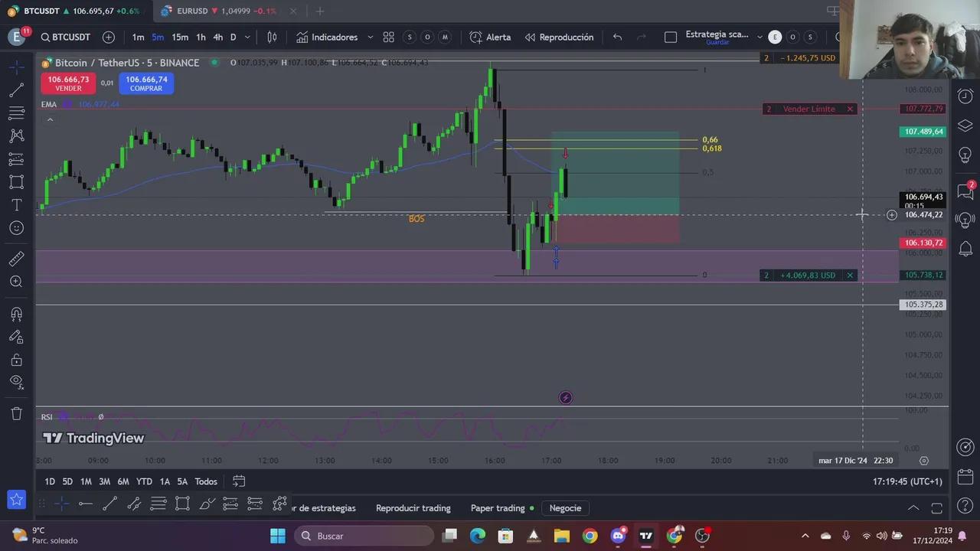Open the measure ruler tool

(x=16, y=259)
